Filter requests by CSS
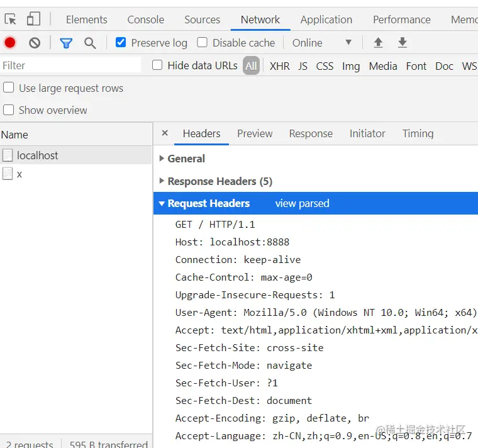Screen dimensions: 478x448 [x=325, y=66]
